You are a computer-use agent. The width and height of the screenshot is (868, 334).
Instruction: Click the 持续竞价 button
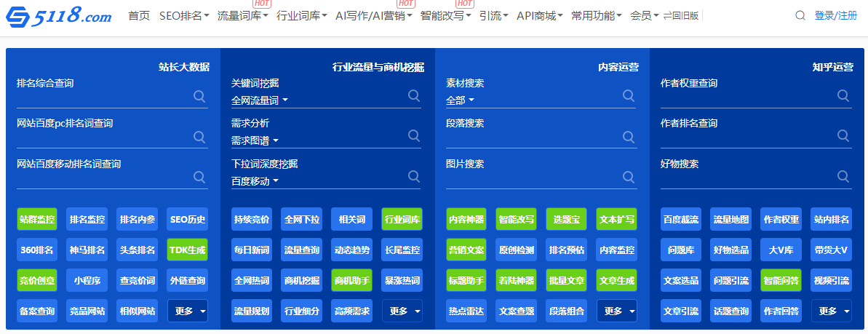coord(251,219)
